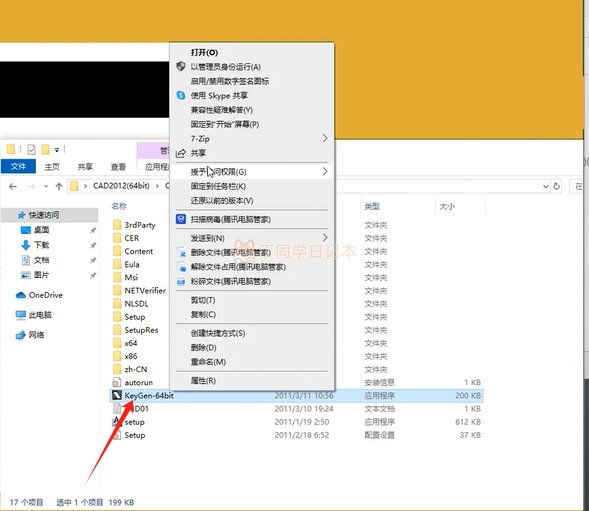Open the quick access toolbar customize dropdown
This screenshot has width=589, height=511.
point(57,150)
